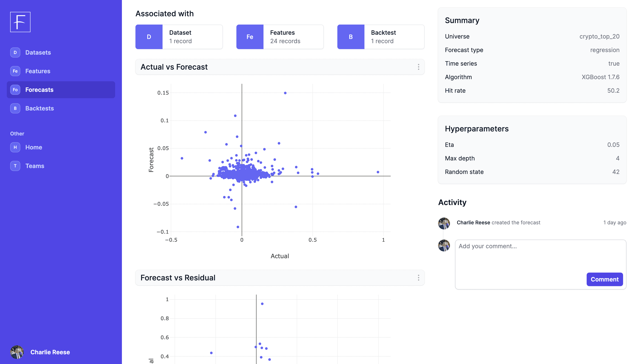Viewport: 640px width, 364px height.
Task: Open Forecast vs Residual options menu
Action: pos(418,277)
